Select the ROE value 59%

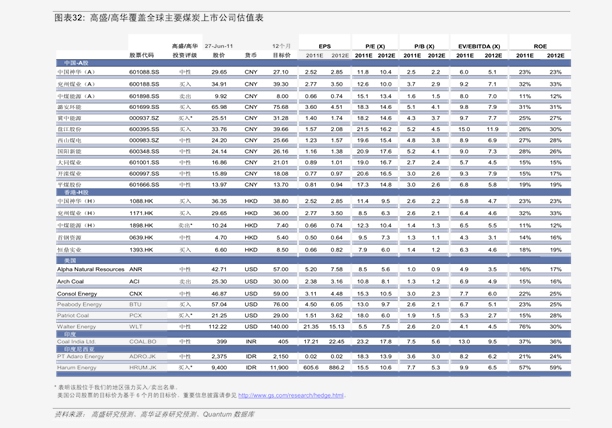pyautogui.click(x=555, y=368)
